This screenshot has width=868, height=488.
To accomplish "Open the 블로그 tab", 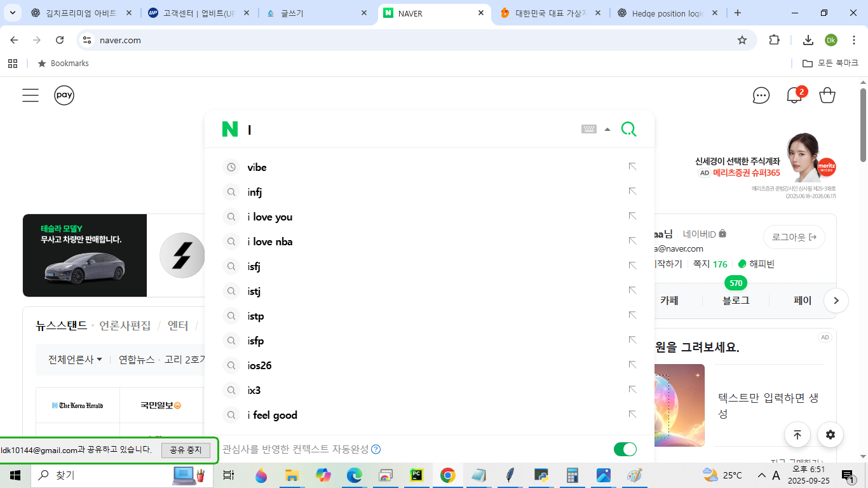I will pos(736,301).
